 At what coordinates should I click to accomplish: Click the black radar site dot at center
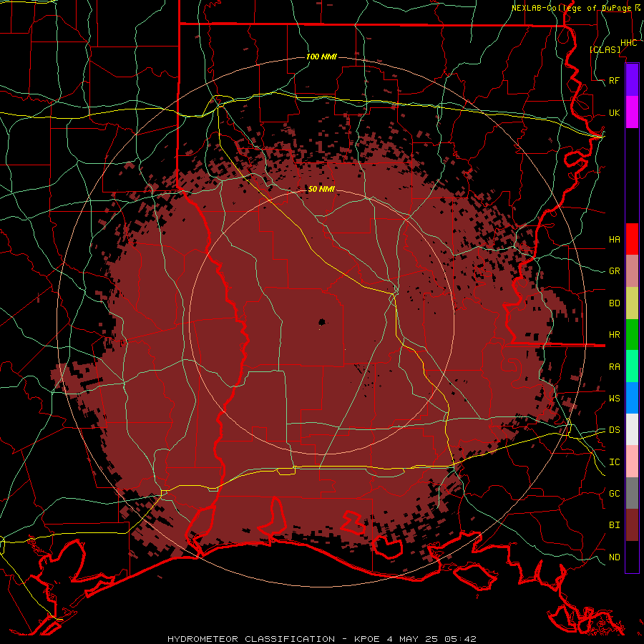click(x=321, y=323)
